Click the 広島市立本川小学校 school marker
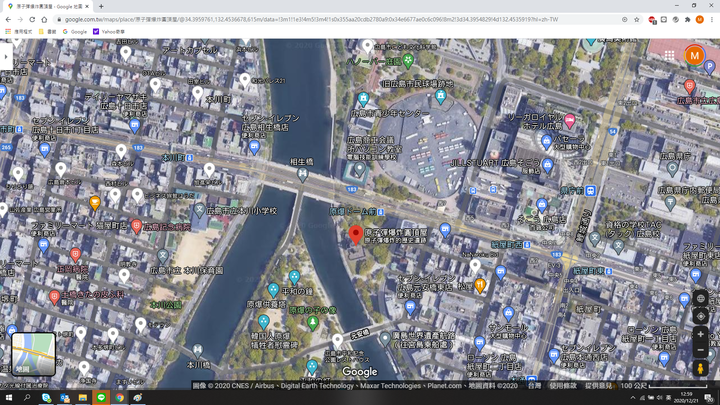Viewport: 720px width, 405px height. point(199,210)
